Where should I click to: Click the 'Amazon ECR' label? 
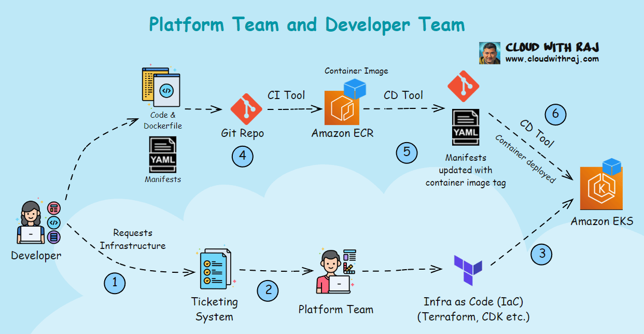[x=342, y=133]
